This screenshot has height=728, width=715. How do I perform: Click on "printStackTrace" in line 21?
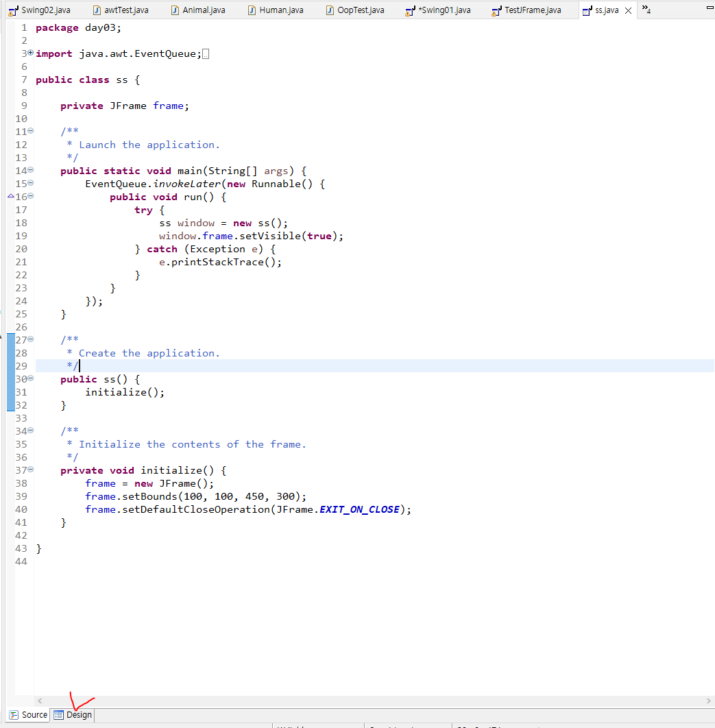217,262
